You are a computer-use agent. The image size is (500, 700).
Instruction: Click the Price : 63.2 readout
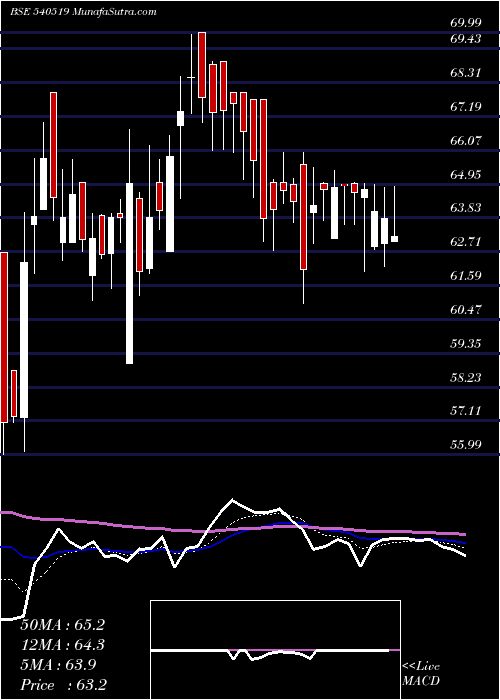[x=63, y=685]
